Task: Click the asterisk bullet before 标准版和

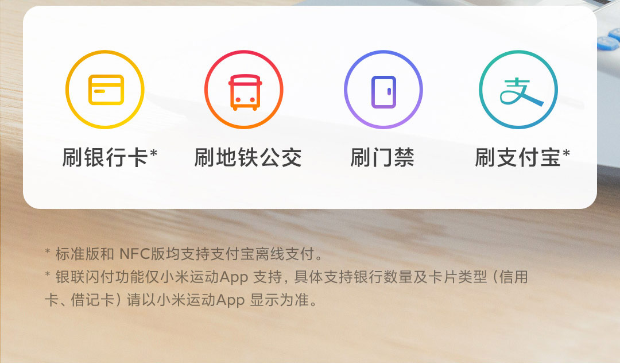Action: 48,251
